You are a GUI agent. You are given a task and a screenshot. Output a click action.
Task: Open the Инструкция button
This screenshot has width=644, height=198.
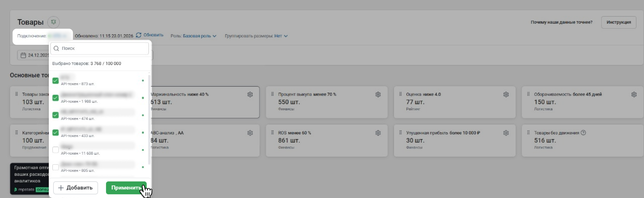coord(618,22)
